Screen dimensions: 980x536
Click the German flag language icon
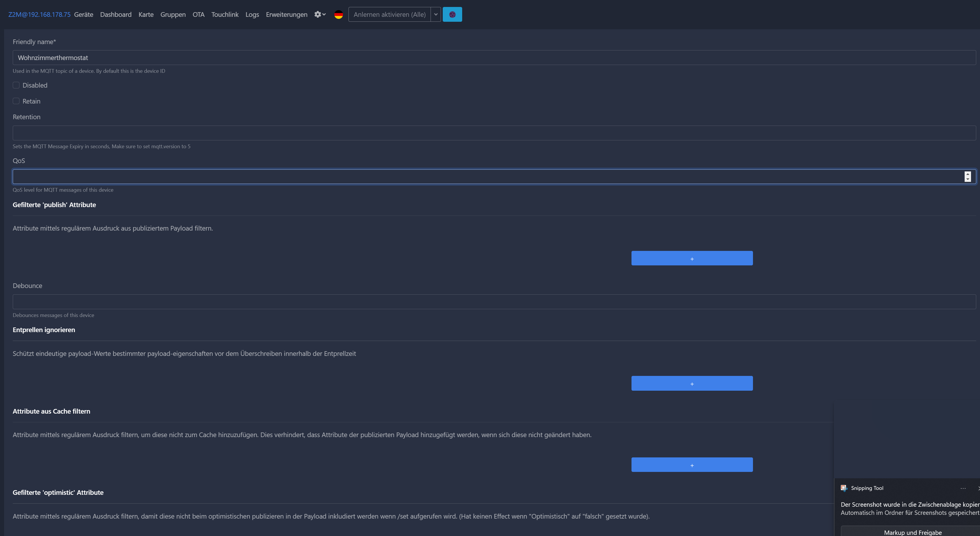(x=338, y=15)
